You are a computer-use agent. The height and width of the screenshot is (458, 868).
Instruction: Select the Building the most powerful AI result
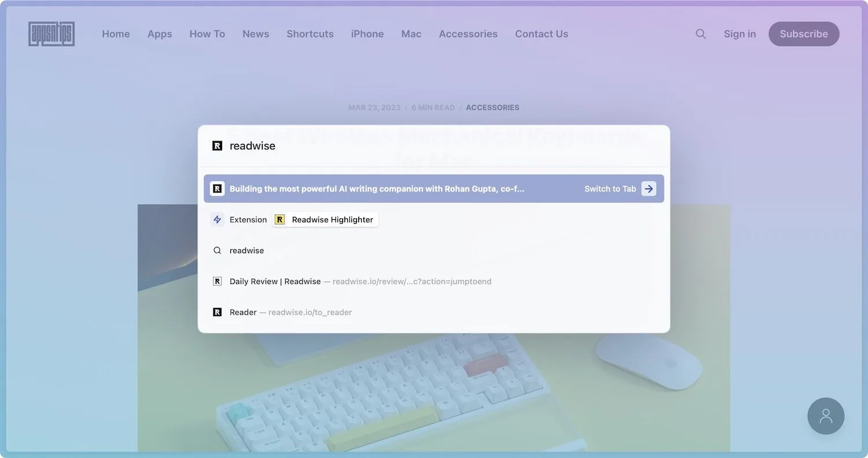434,189
